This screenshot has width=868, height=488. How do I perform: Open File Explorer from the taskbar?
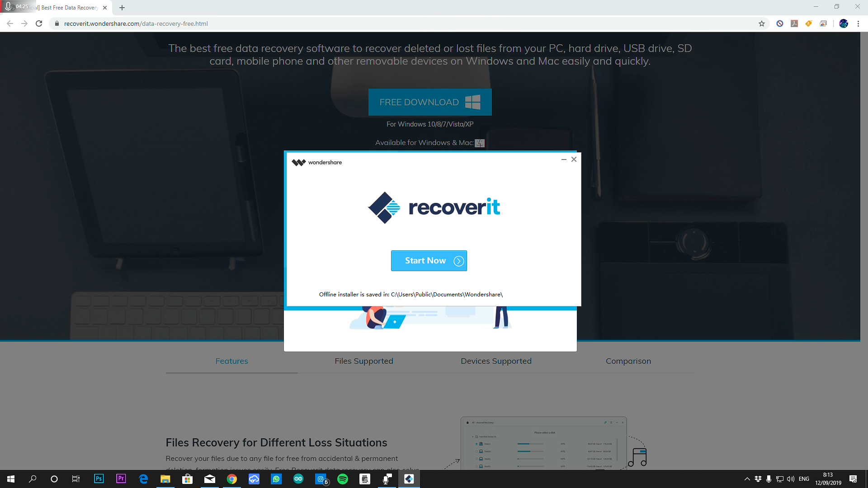click(165, 479)
